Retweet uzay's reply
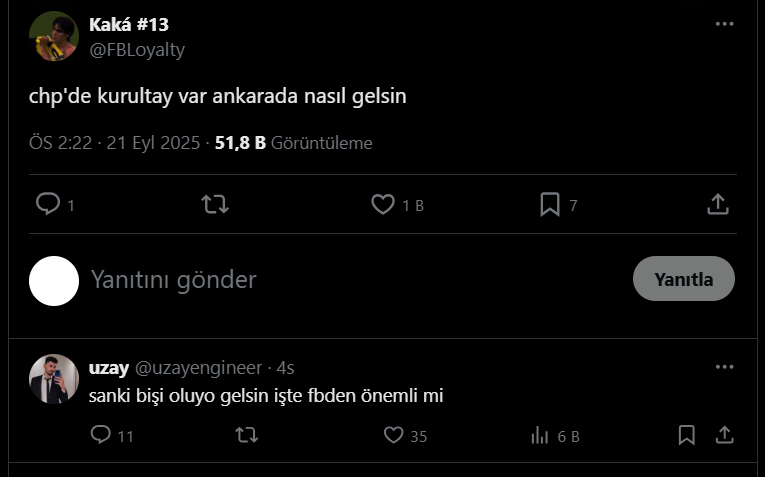This screenshot has height=477, width=765. coord(246,435)
